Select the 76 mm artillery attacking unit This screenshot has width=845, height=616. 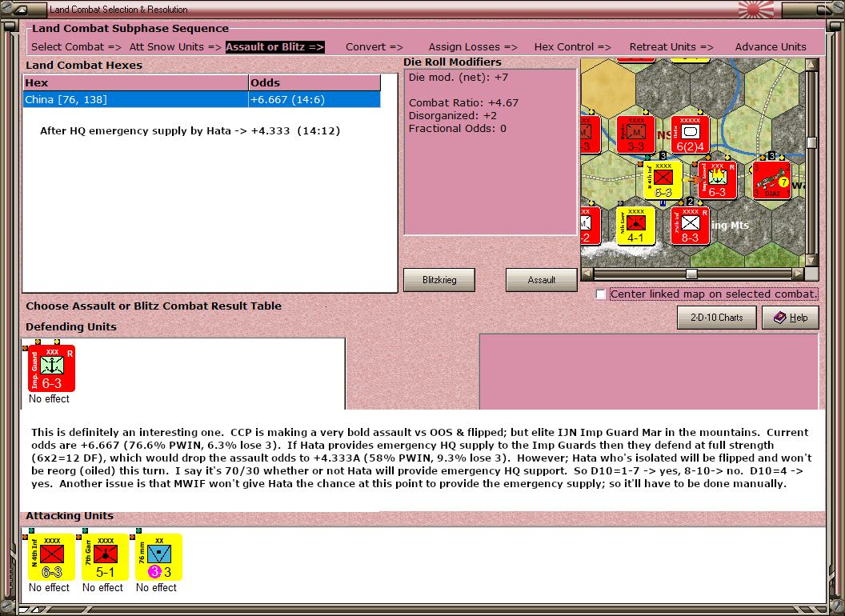(x=159, y=558)
